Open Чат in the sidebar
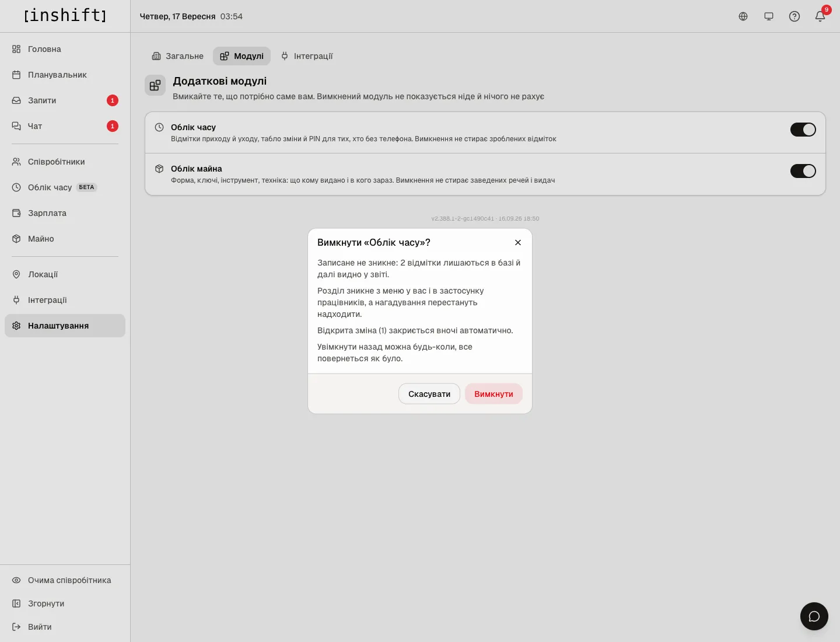This screenshot has width=840, height=642. 65,126
